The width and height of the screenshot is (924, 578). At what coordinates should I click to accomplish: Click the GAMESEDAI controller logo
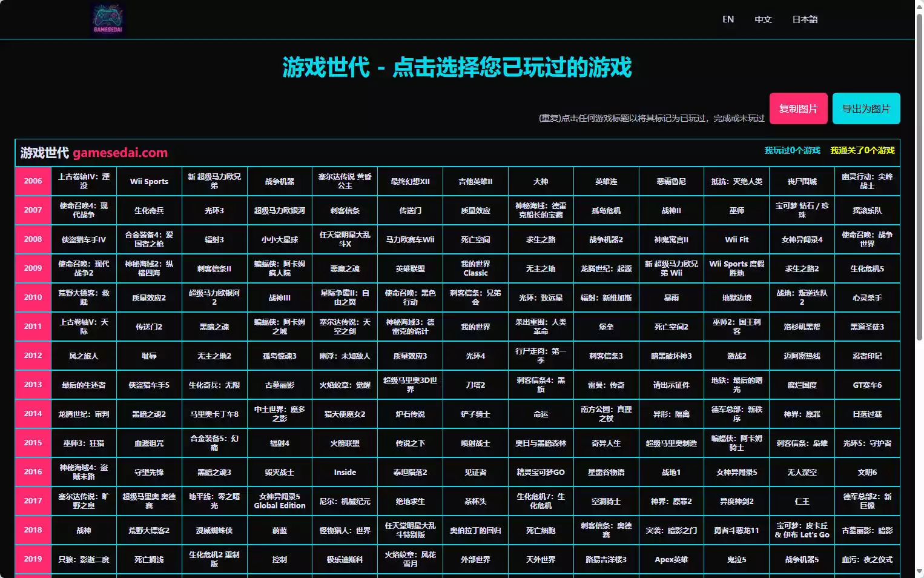point(108,19)
